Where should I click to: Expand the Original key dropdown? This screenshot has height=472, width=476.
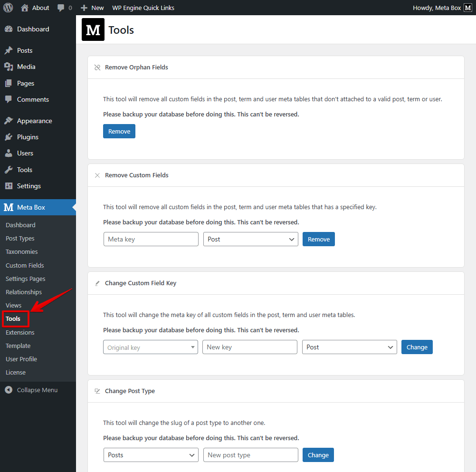click(150, 347)
